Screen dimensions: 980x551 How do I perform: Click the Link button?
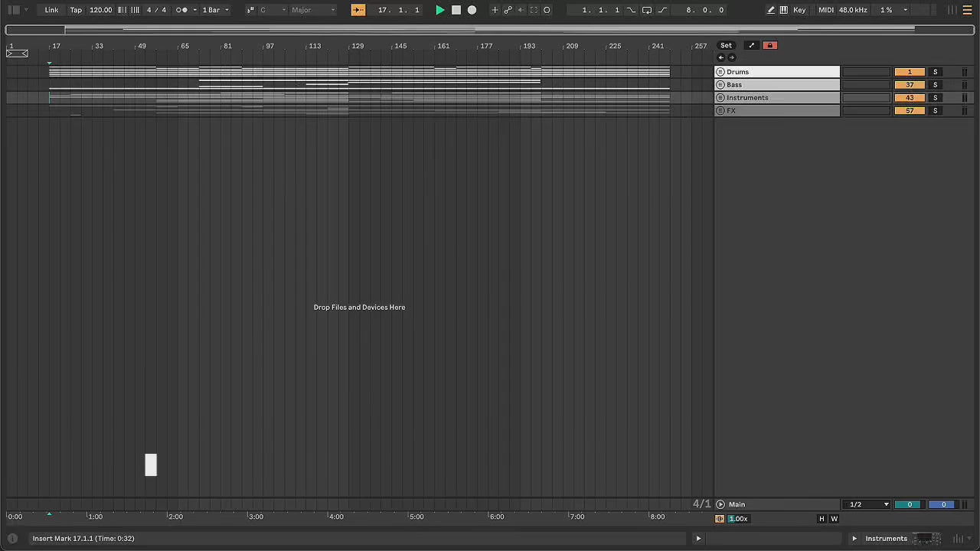pos(51,10)
